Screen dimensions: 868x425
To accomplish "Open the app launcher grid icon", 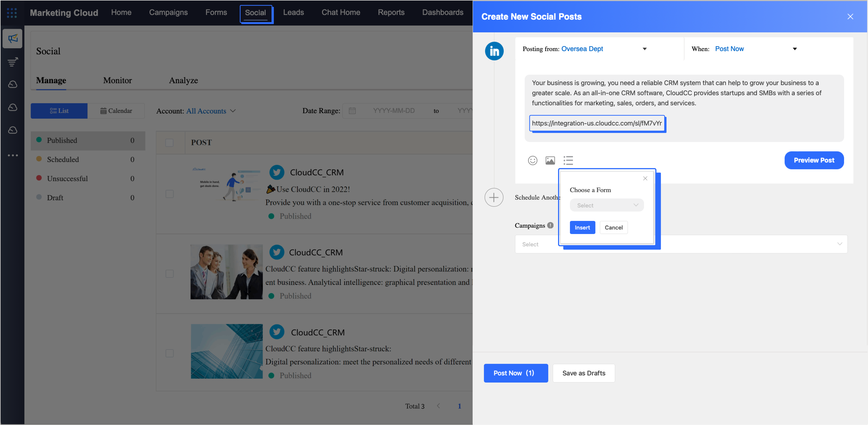I will pyautogui.click(x=12, y=13).
